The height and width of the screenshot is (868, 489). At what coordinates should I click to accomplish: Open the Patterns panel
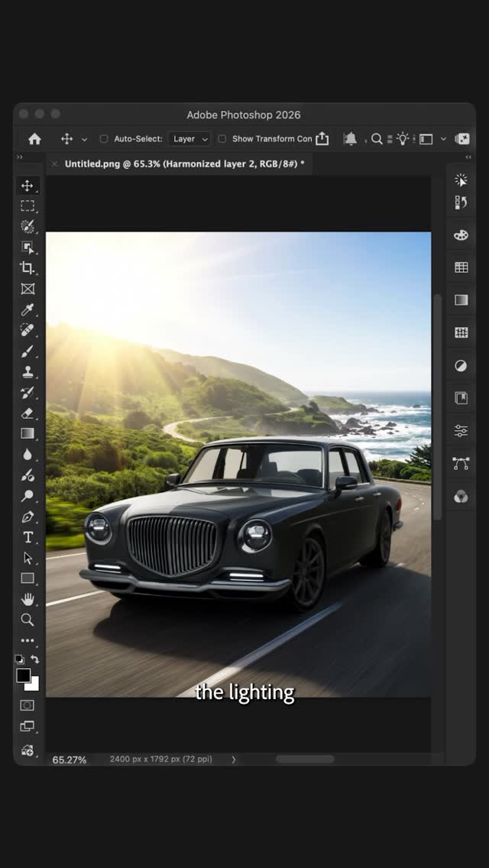point(461,332)
